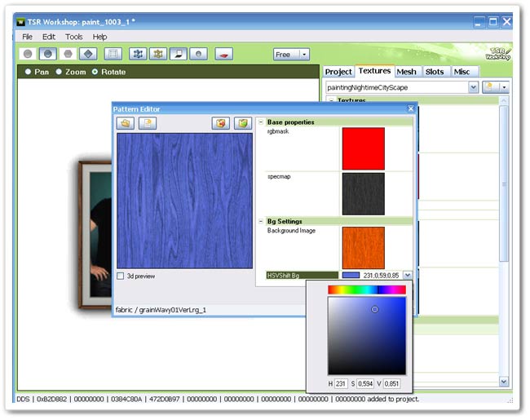
Task: Click the Background Image orange wood thumbnail
Action: coord(363,247)
